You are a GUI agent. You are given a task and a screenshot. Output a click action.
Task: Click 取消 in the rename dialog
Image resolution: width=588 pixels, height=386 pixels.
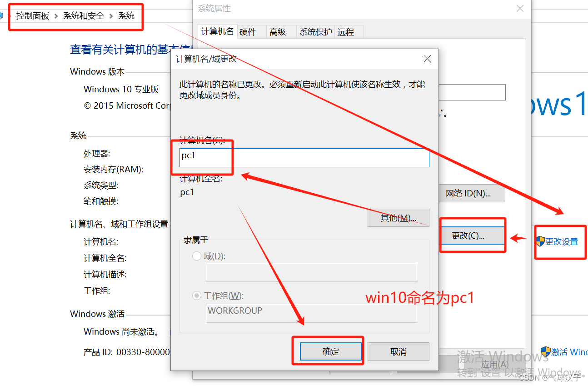pyautogui.click(x=399, y=351)
